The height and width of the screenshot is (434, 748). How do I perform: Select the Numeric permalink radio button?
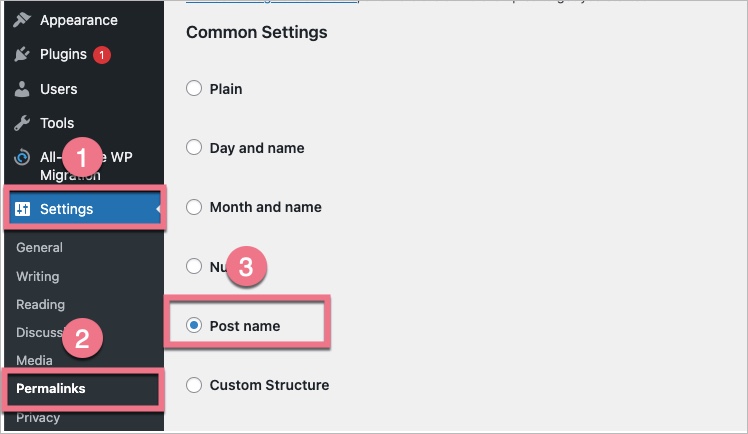click(194, 266)
